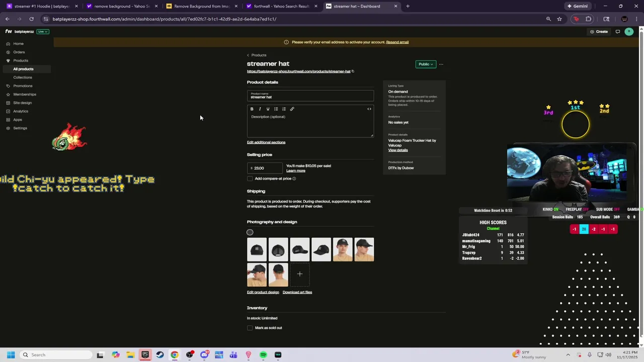Insert bulleted list in description
Screen dimensions: 644x362
pyautogui.click(x=276, y=109)
